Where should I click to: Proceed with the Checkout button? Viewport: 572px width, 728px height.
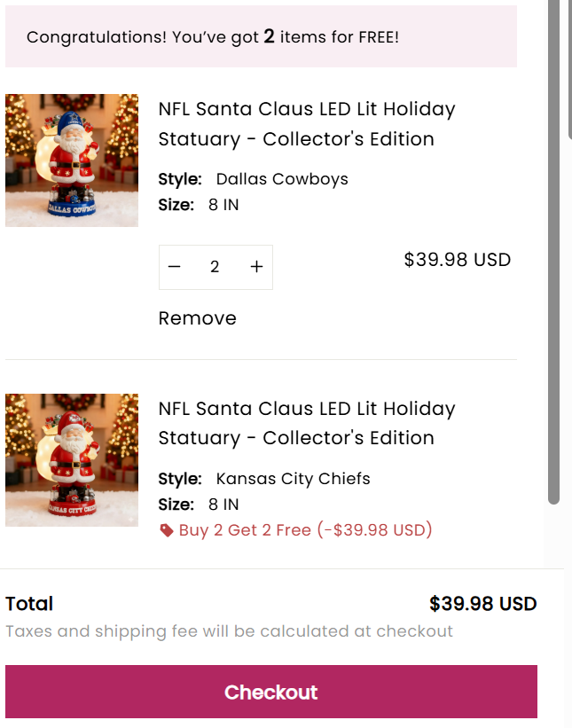click(x=270, y=692)
